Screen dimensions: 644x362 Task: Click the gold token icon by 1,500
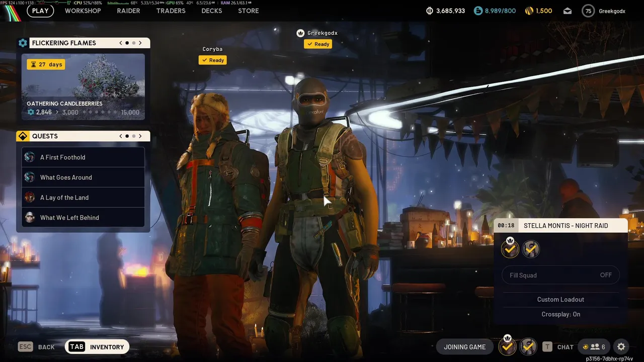(x=529, y=11)
